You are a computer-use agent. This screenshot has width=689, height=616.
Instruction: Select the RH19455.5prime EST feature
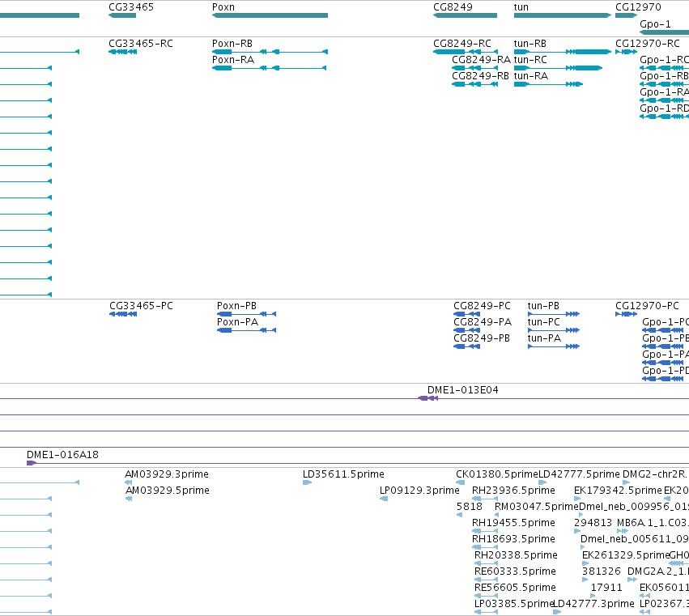(x=485, y=531)
